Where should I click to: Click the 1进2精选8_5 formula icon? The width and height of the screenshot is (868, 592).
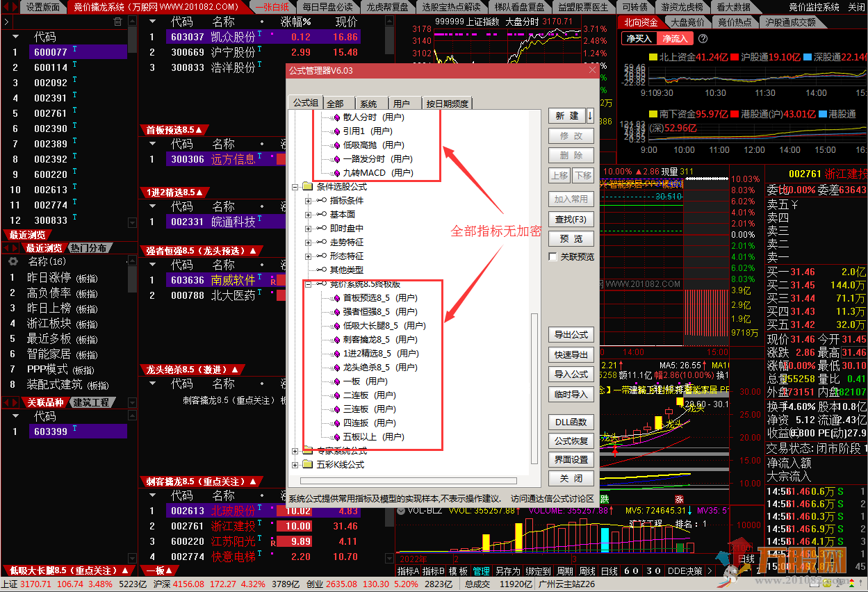point(337,354)
